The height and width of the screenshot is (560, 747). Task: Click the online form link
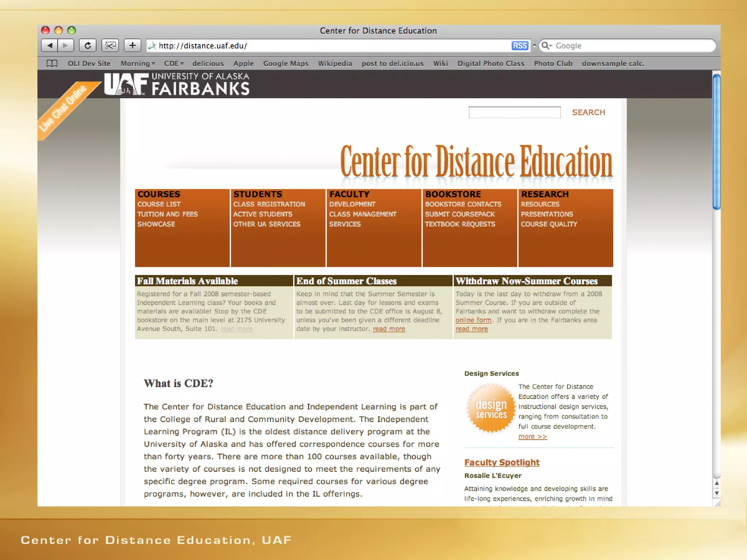tap(473, 320)
